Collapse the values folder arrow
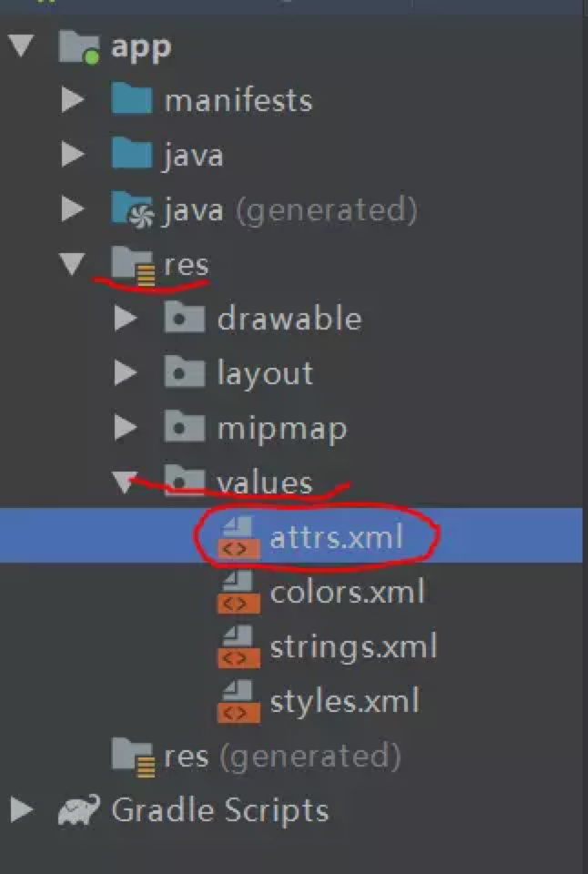Image resolution: width=588 pixels, height=874 pixels. pyautogui.click(x=125, y=483)
